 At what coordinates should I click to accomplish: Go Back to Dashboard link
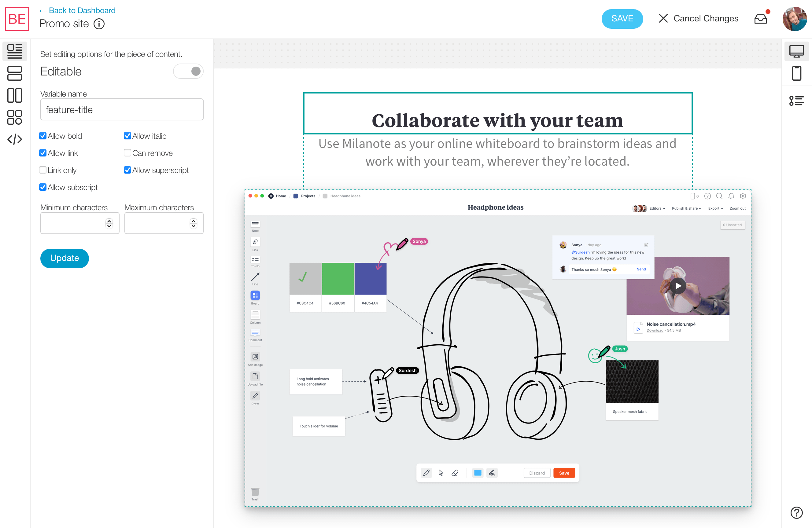point(77,10)
